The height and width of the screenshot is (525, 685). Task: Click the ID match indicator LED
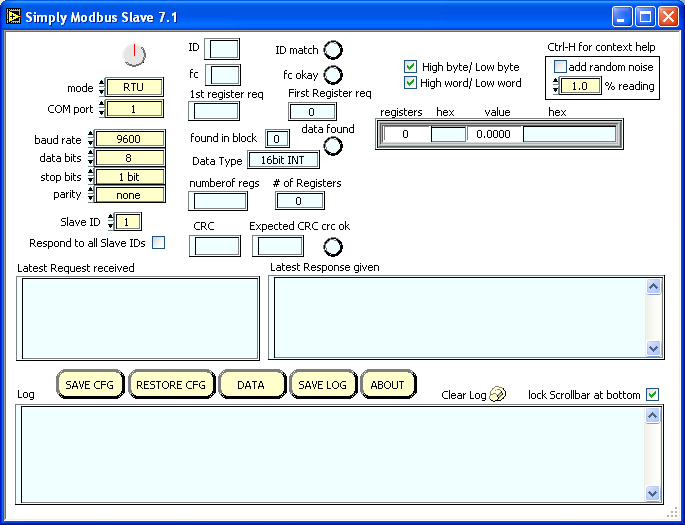333,50
